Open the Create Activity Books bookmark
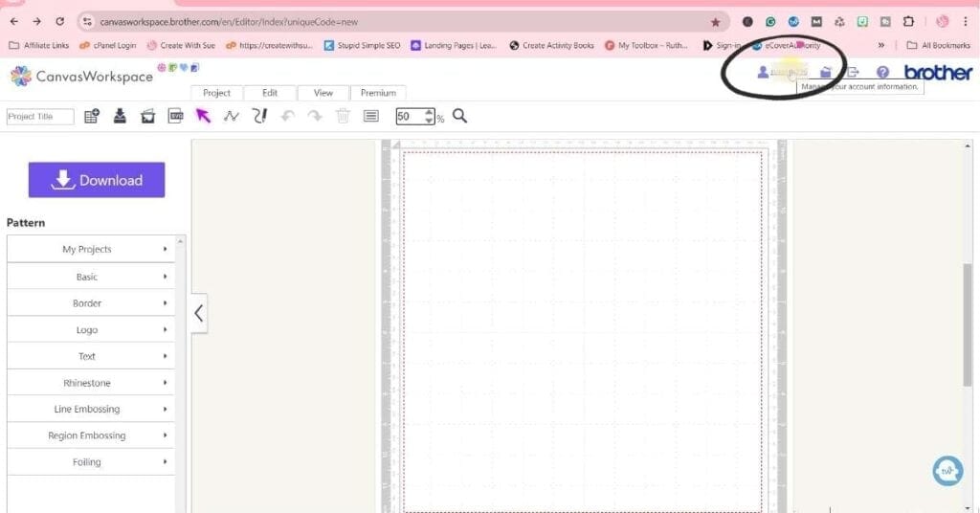Screen dimensions: 980x513 click(552, 46)
